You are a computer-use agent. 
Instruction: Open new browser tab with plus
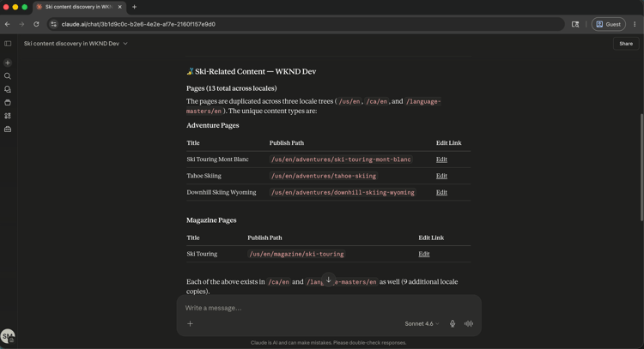(x=134, y=7)
